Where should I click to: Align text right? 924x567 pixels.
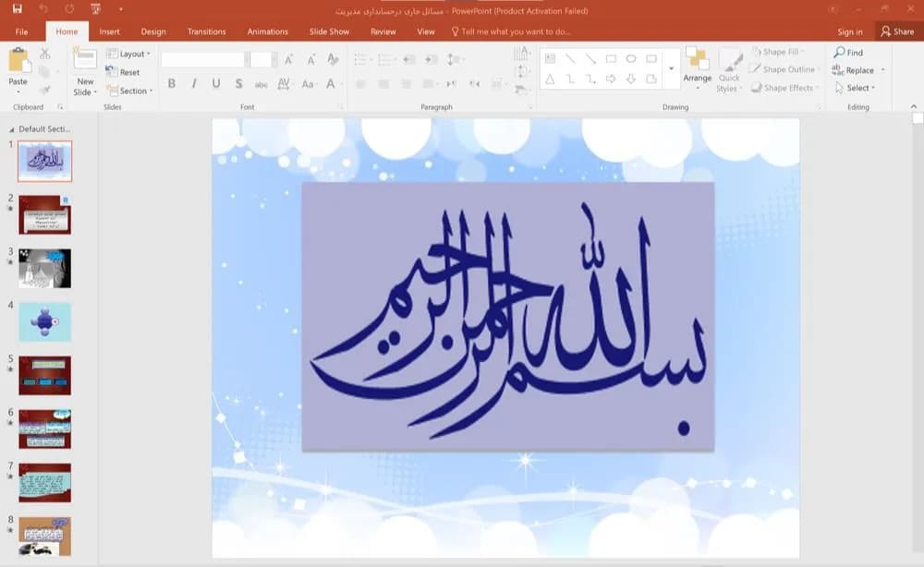coord(406,84)
